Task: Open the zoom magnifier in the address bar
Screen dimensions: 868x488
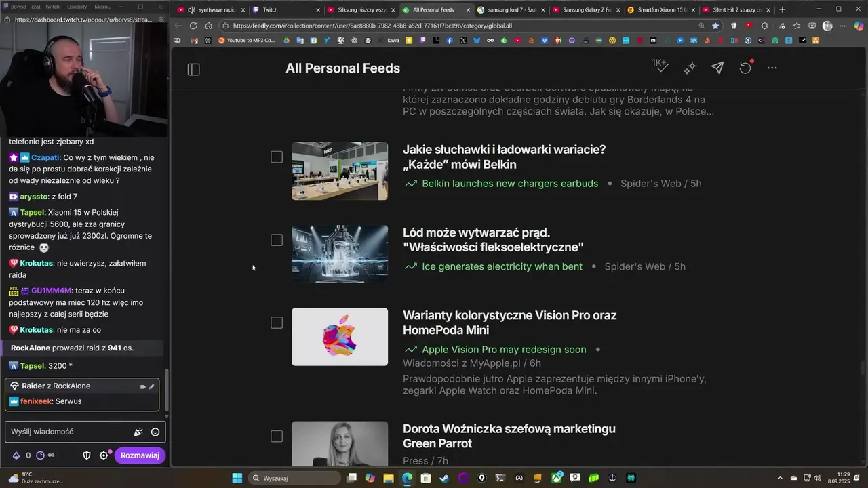Action: click(701, 26)
